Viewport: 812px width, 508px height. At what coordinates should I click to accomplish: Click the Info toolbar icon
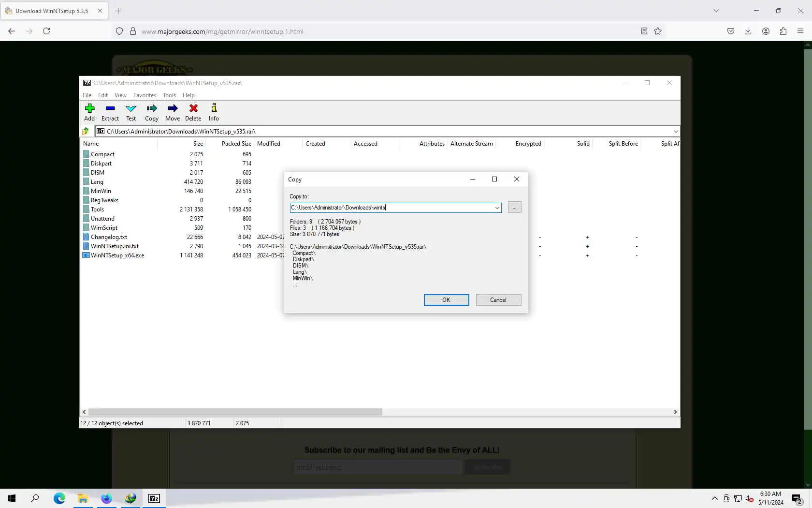coord(214,112)
